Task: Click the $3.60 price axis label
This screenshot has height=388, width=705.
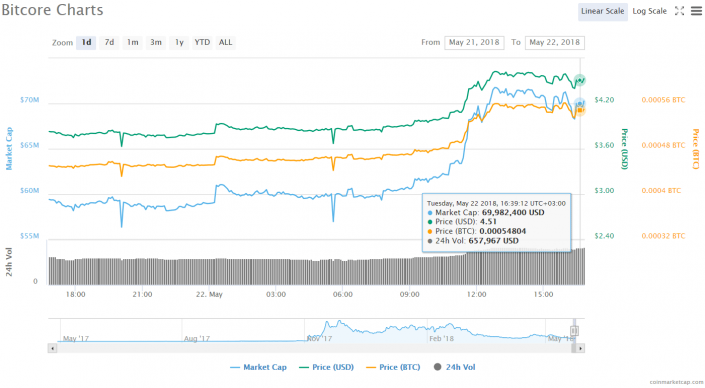Action: coord(604,145)
